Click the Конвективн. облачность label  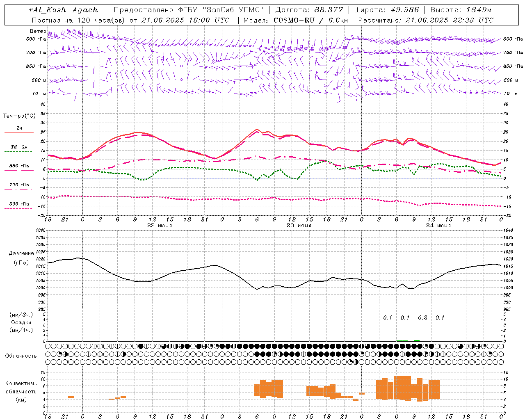(21, 387)
